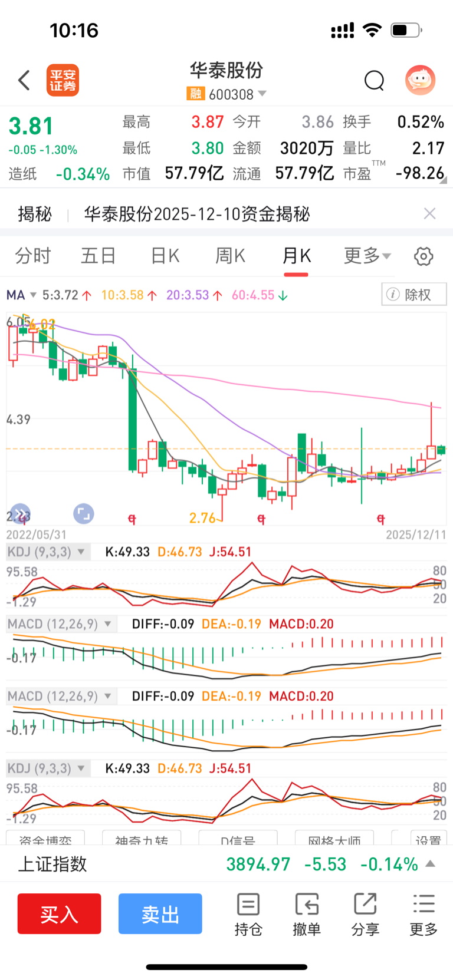Tap the current price 3.81
453x980 pixels.
click(x=31, y=126)
